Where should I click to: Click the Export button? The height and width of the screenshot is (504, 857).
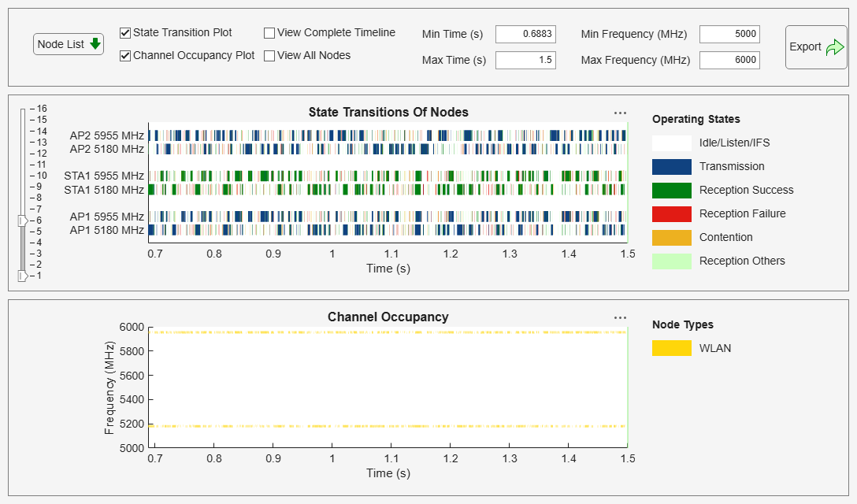pos(816,47)
